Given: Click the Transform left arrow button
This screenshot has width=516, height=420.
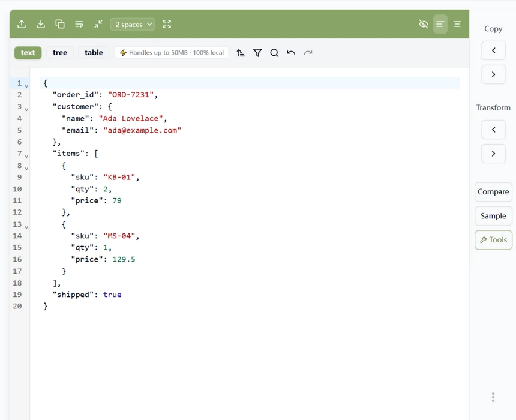Looking at the screenshot, I should [493, 130].
